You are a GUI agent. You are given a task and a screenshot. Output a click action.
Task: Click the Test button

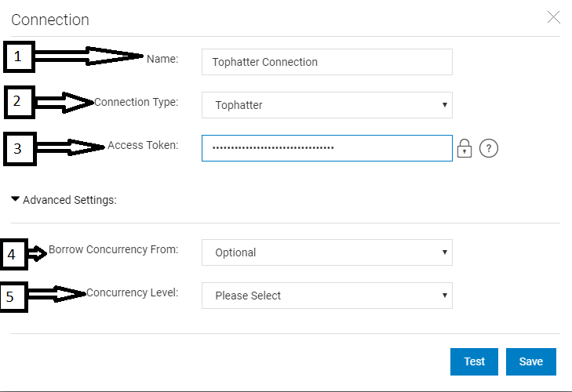coord(474,361)
